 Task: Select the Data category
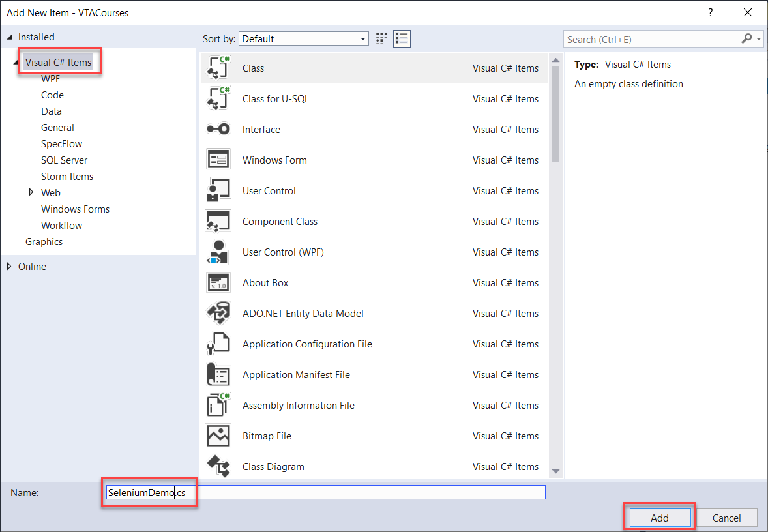52,111
